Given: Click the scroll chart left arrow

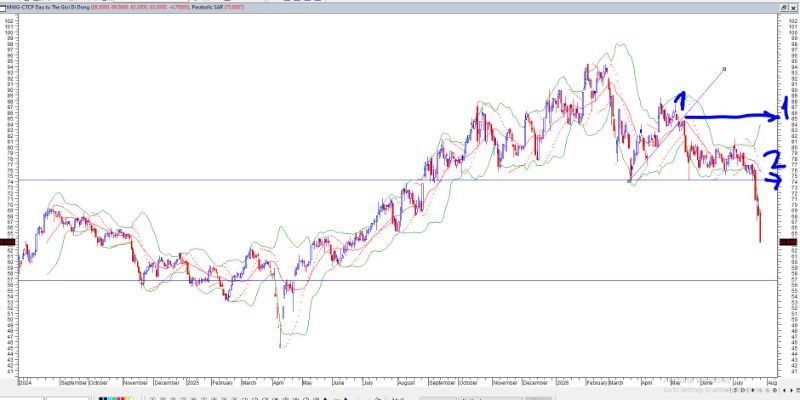Looking at the screenshot, I should pos(784,390).
